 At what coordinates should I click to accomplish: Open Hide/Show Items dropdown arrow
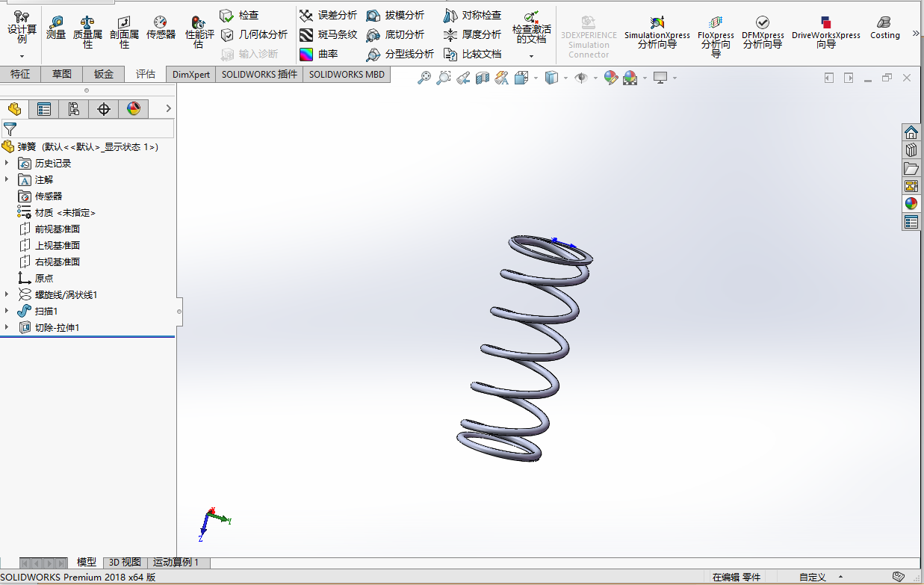pyautogui.click(x=595, y=78)
